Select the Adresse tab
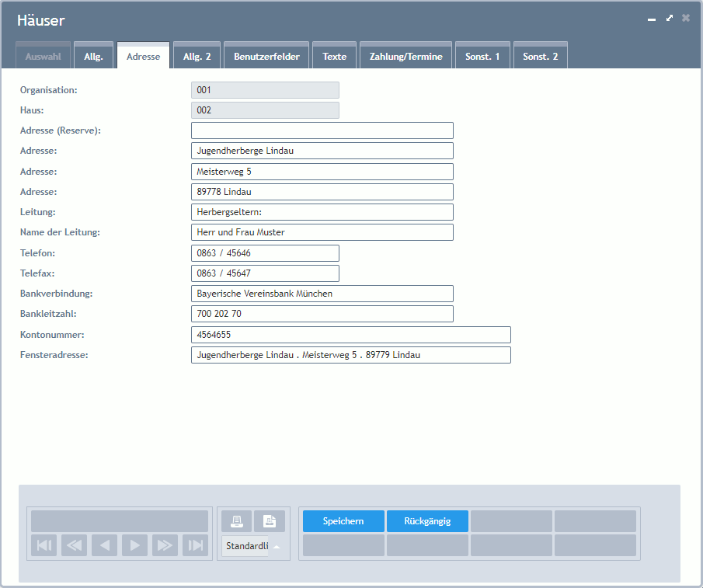 [144, 57]
